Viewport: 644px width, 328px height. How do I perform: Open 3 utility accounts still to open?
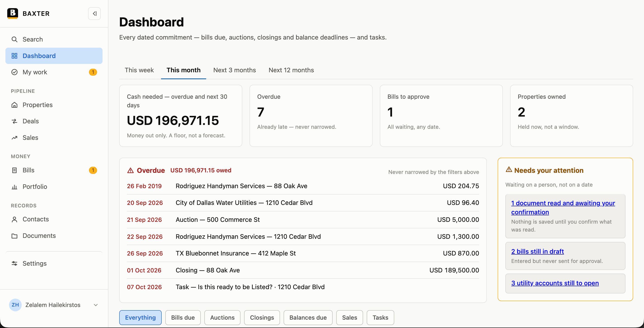(555, 283)
